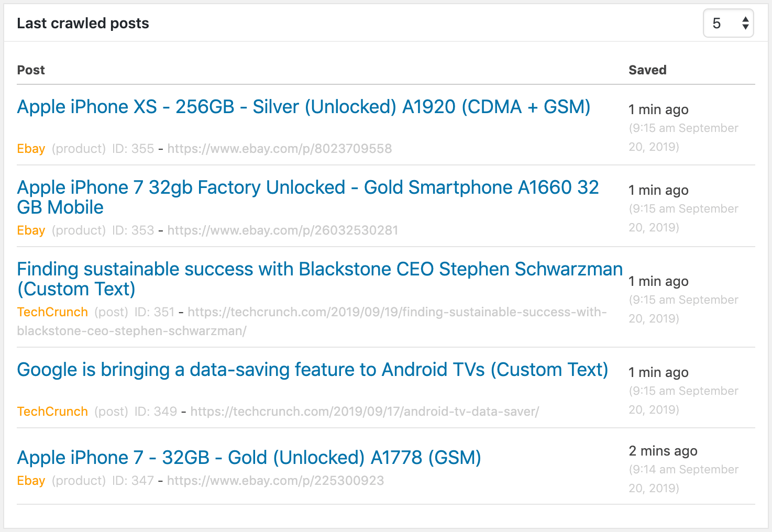Open the post count dropdown showing 5
772x532 pixels.
click(x=728, y=24)
